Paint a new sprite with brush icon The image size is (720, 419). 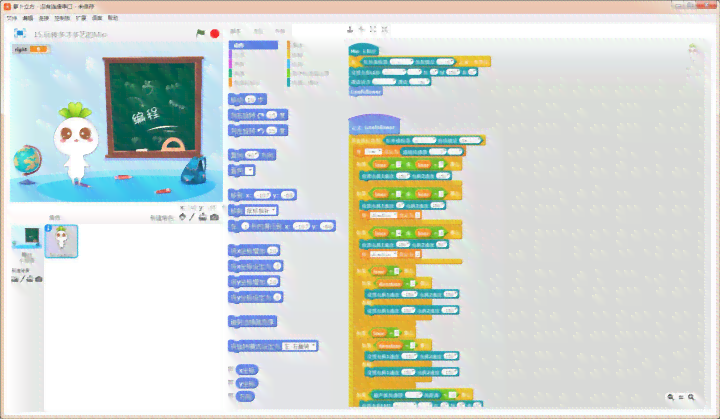192,217
